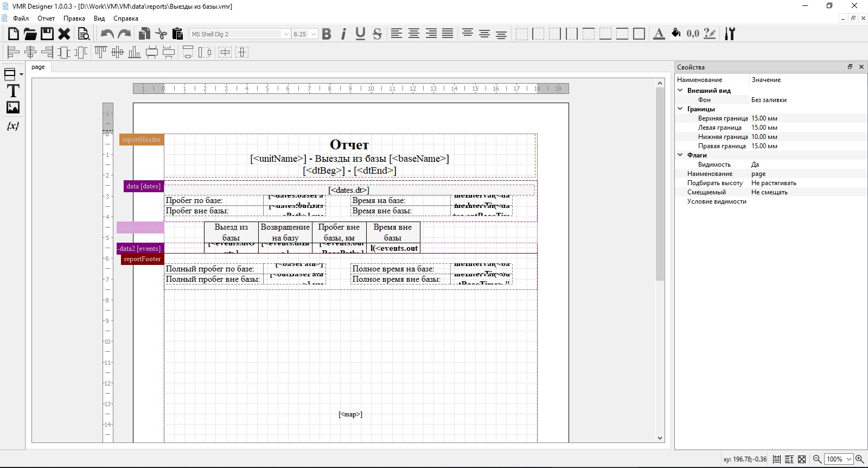Click the cut scissors icon

pyautogui.click(x=161, y=34)
